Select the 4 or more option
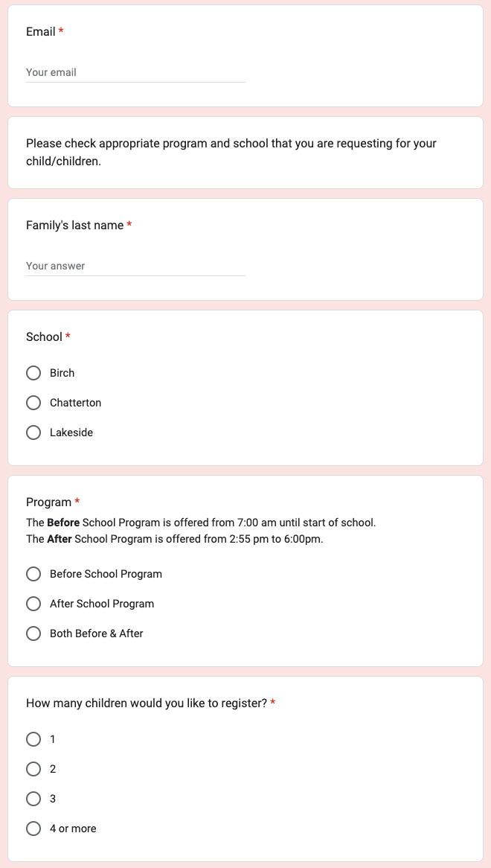491x868 pixels. point(33,829)
